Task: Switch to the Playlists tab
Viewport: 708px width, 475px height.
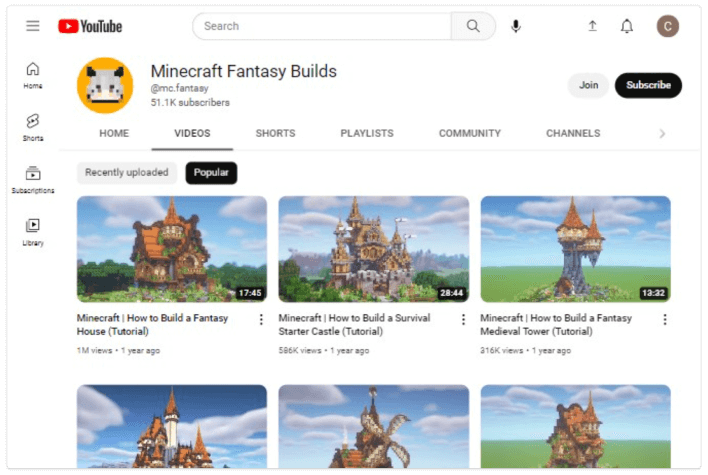Action: 366,133
